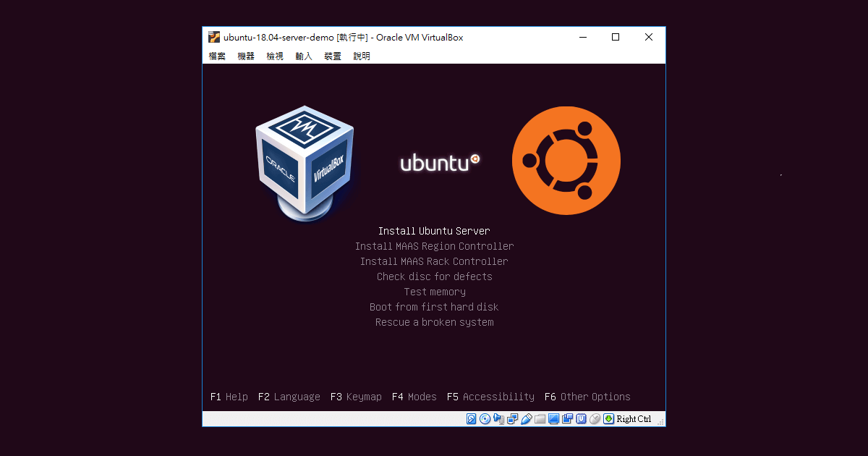Click the ubuntu wordmark text
Image resolution: width=868 pixels, height=456 pixels.
click(440, 163)
